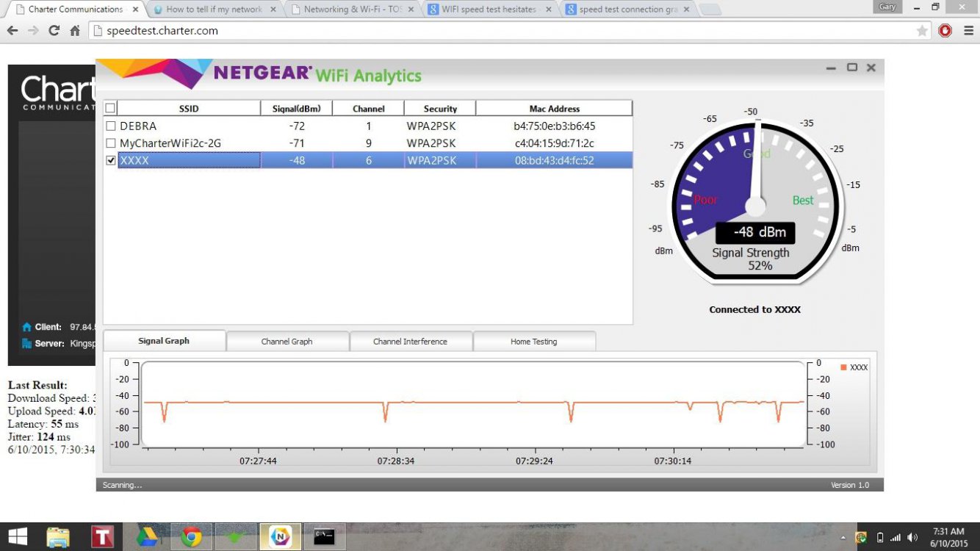Open the Channel Graph tab
This screenshot has height=551, width=980.
pos(287,342)
